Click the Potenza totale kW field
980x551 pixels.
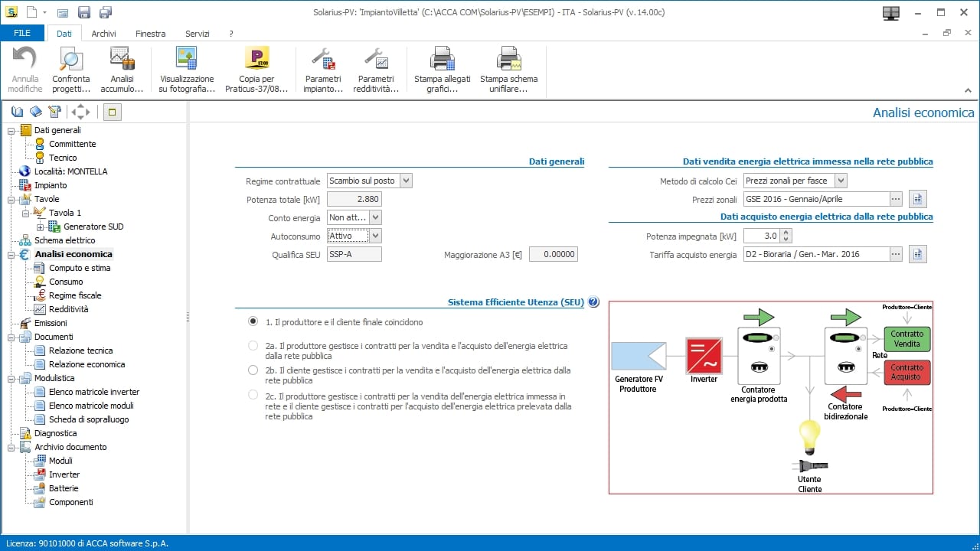354,199
